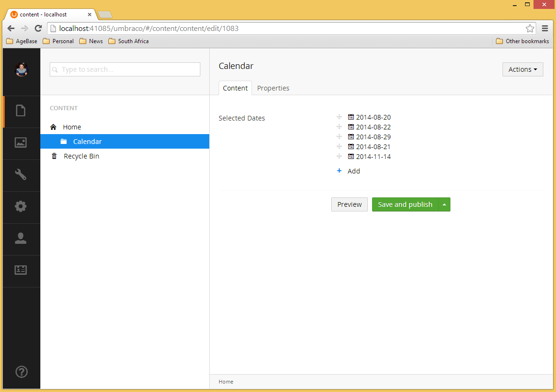Click the Selected Dates label
The image size is (556, 392).
click(x=242, y=118)
